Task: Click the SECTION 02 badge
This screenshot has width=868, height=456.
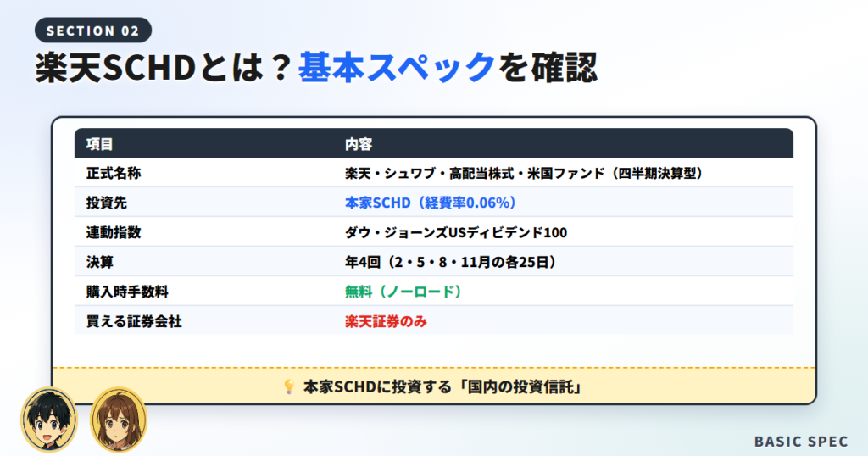Action: [x=93, y=31]
